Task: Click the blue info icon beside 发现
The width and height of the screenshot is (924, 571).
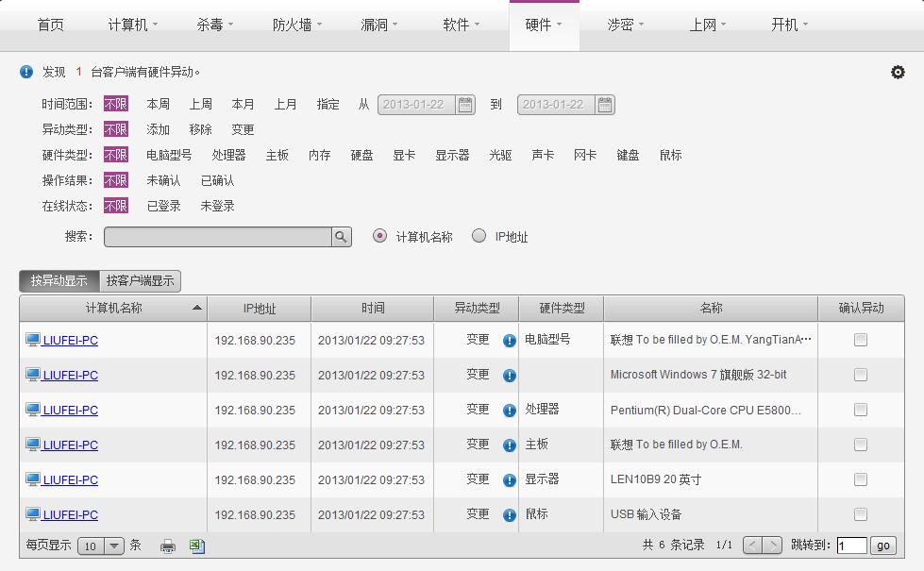Action: coord(26,72)
